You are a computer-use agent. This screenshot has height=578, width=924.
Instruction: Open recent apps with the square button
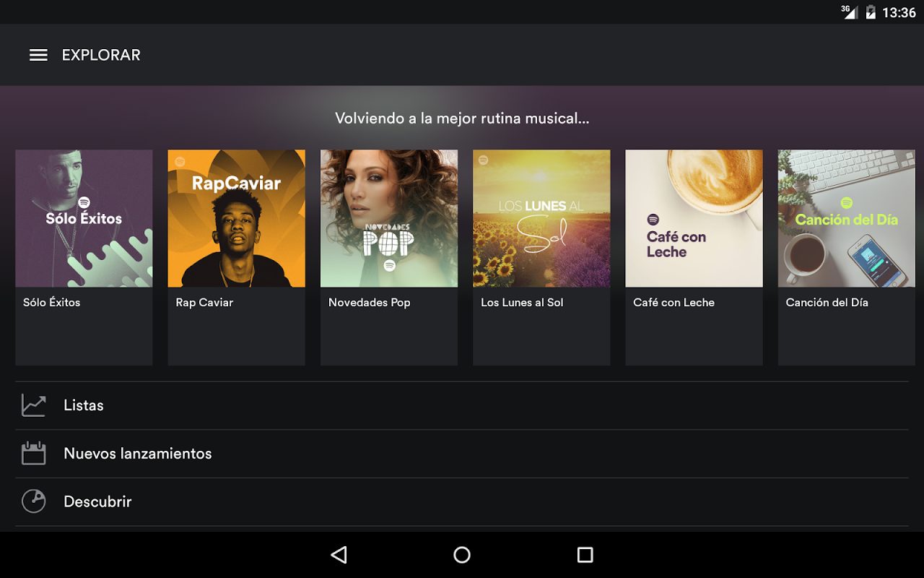pyautogui.click(x=585, y=554)
